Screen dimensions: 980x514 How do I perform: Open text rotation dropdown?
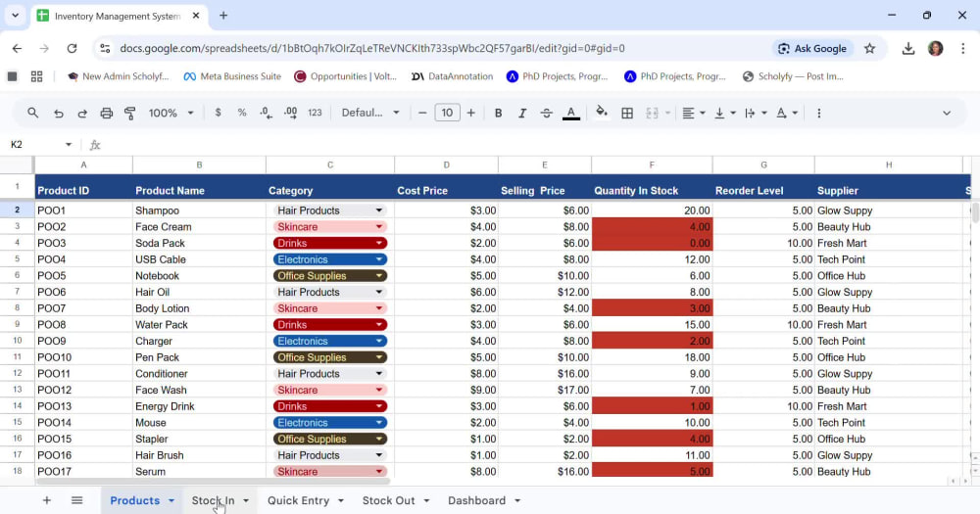787,113
